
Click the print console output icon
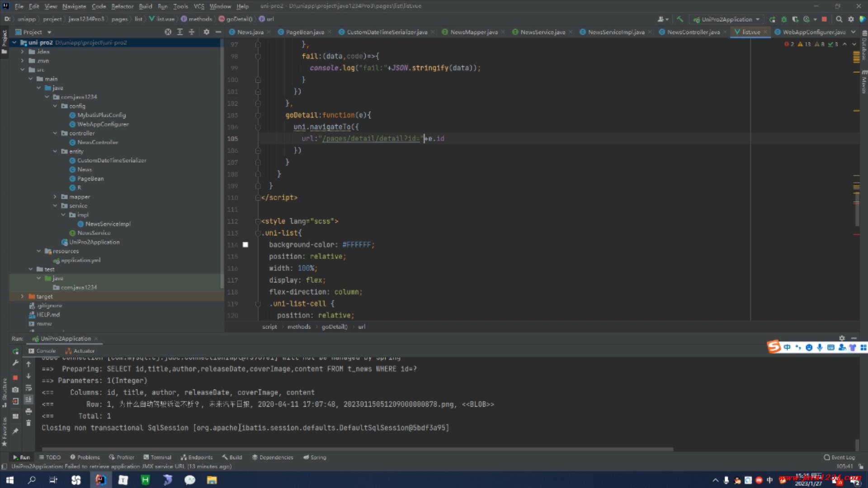pyautogui.click(x=28, y=411)
